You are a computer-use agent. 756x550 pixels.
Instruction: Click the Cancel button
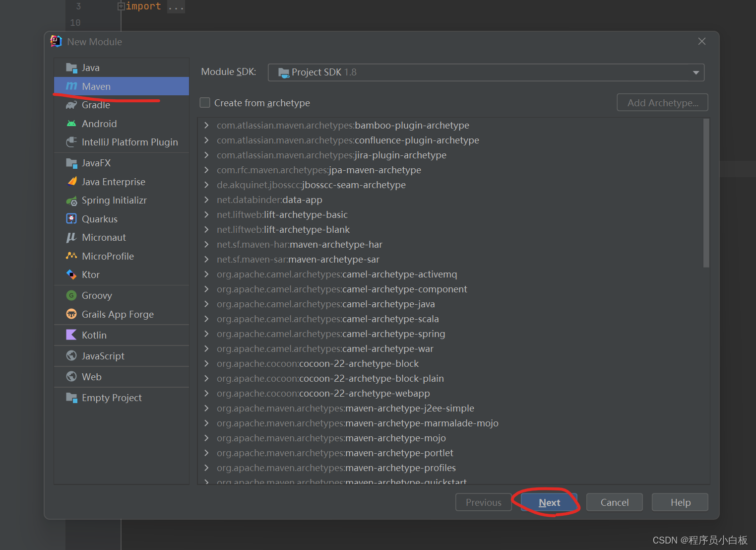click(x=615, y=502)
